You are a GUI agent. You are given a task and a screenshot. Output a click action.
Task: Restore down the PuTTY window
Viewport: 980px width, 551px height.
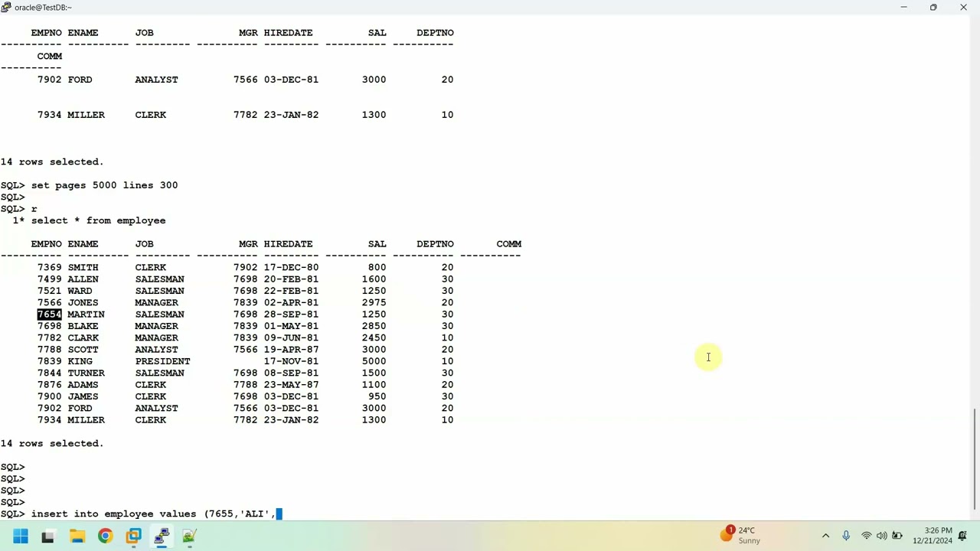click(933, 7)
